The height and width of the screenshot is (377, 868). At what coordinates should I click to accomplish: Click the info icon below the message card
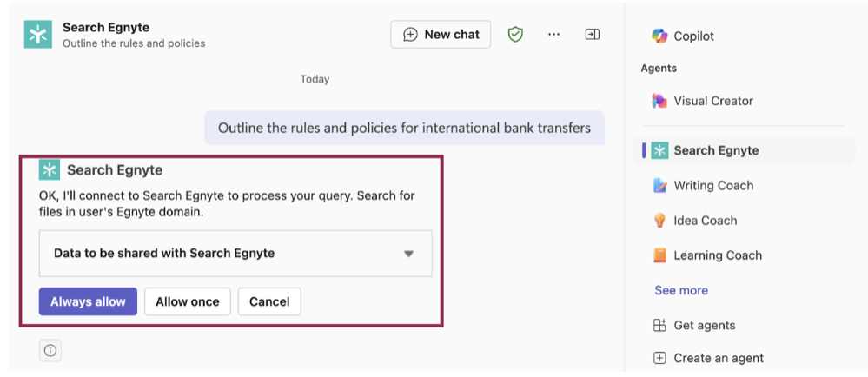point(50,350)
